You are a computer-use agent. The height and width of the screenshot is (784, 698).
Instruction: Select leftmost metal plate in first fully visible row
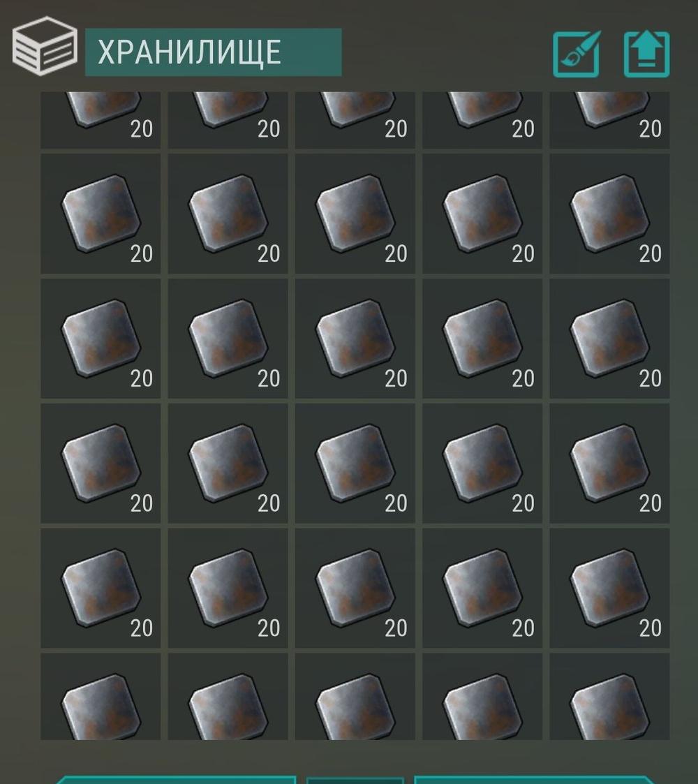(101, 214)
